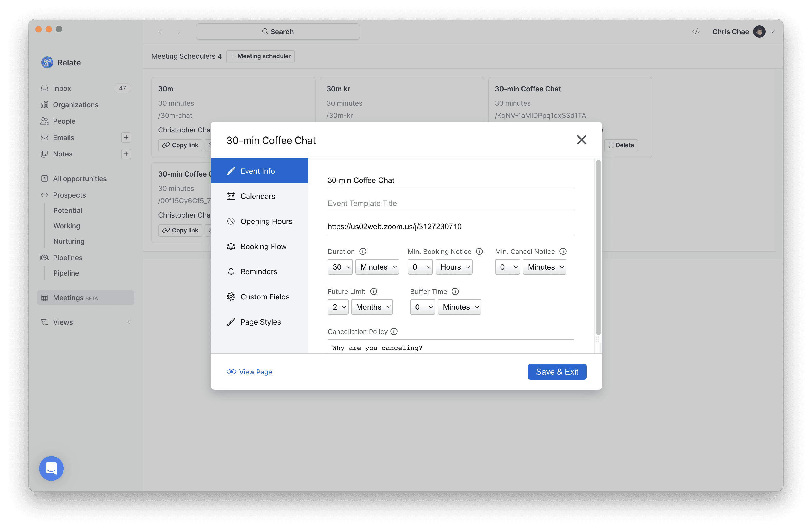Close the 30-min Coffee Chat dialog

coord(581,140)
